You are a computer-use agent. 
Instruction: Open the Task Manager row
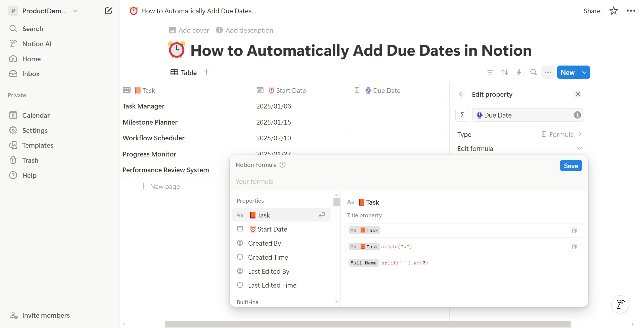[143, 106]
